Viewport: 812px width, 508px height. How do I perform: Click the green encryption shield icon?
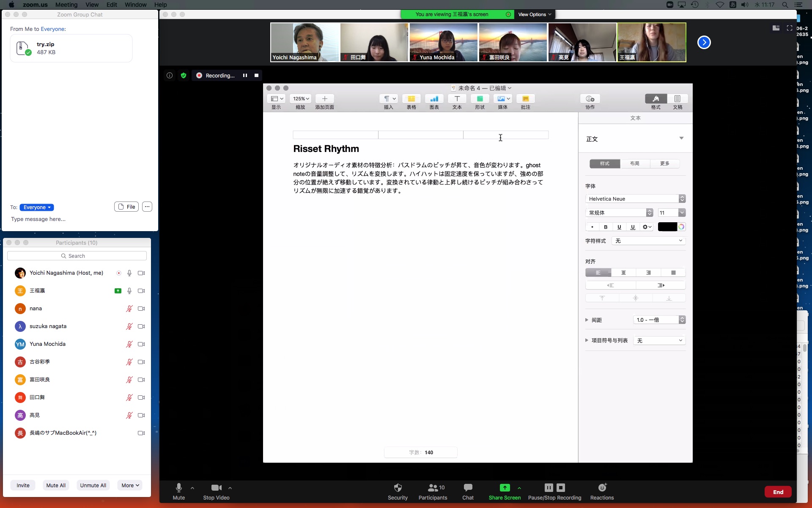[x=184, y=75]
